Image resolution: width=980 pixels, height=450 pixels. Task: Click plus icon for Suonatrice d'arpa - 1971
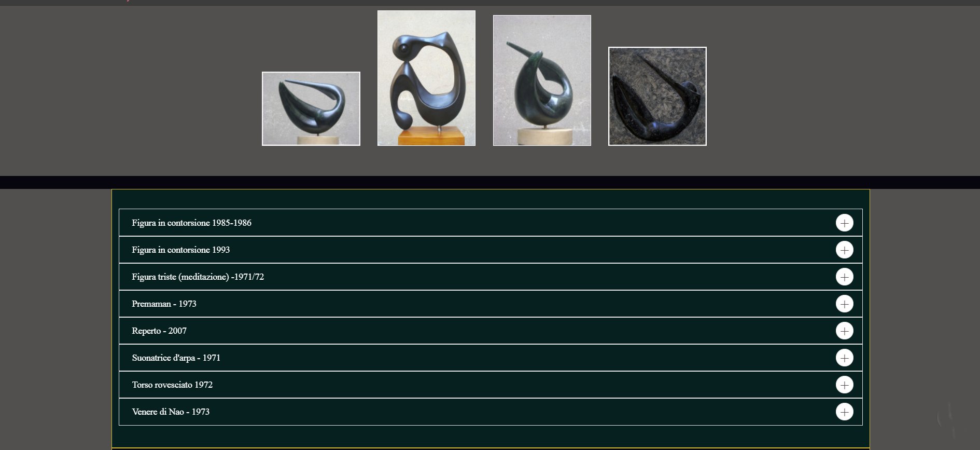844,358
